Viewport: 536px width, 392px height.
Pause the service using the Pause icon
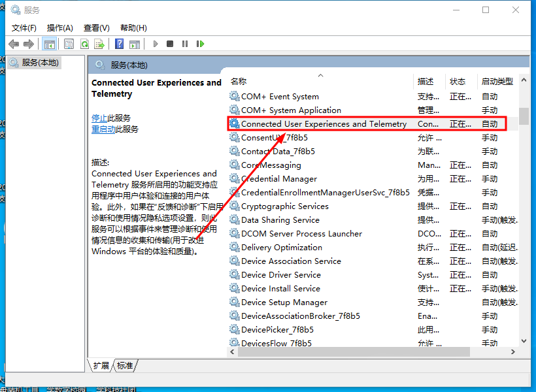tap(185, 44)
